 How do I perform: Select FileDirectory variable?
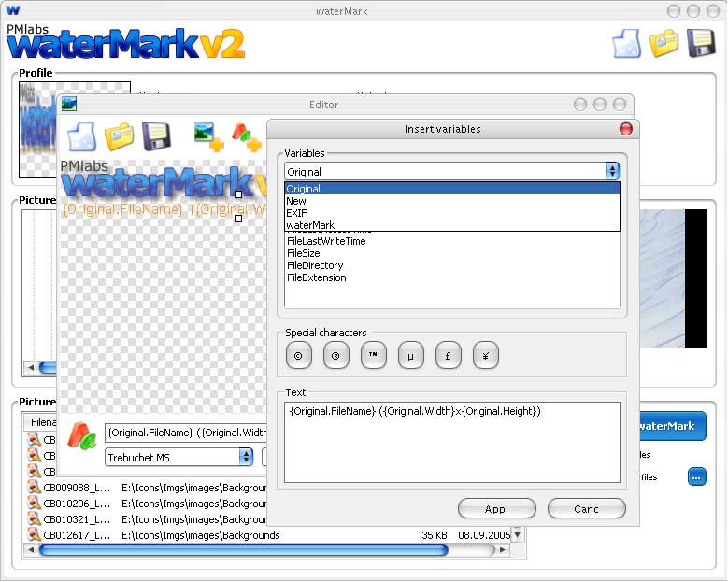[315, 265]
